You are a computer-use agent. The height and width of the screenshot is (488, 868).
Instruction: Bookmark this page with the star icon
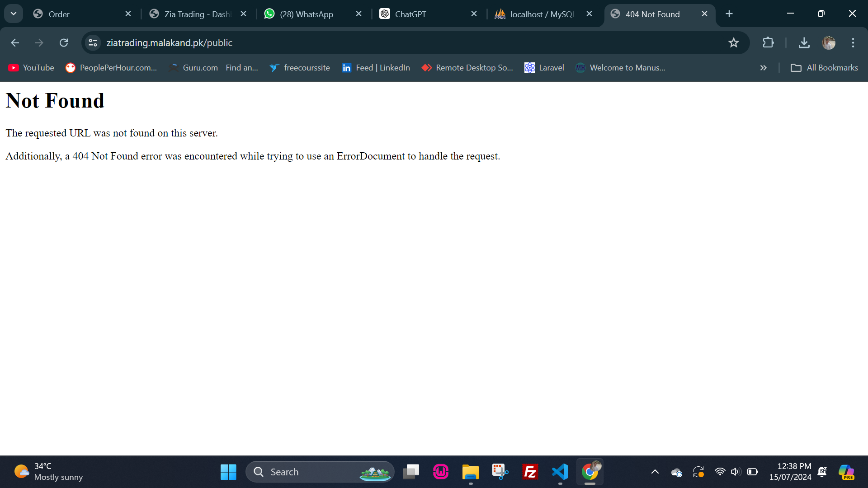733,42
